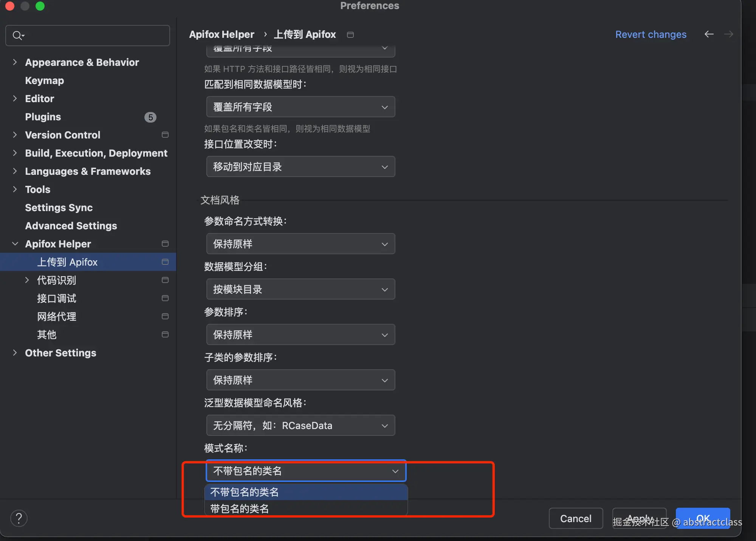The width and height of the screenshot is (756, 541).
Task: Select 带包名的类名 option in list
Action: pyautogui.click(x=240, y=508)
